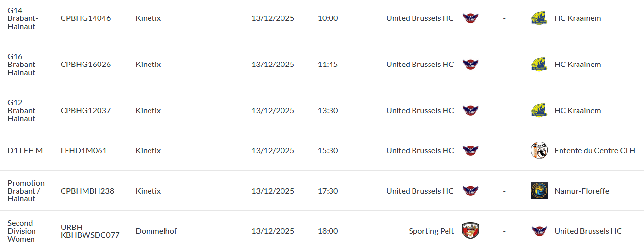Viewport: 644px width, 244px height.
Task: Select the Dommelhof venue
Action: coord(156,231)
